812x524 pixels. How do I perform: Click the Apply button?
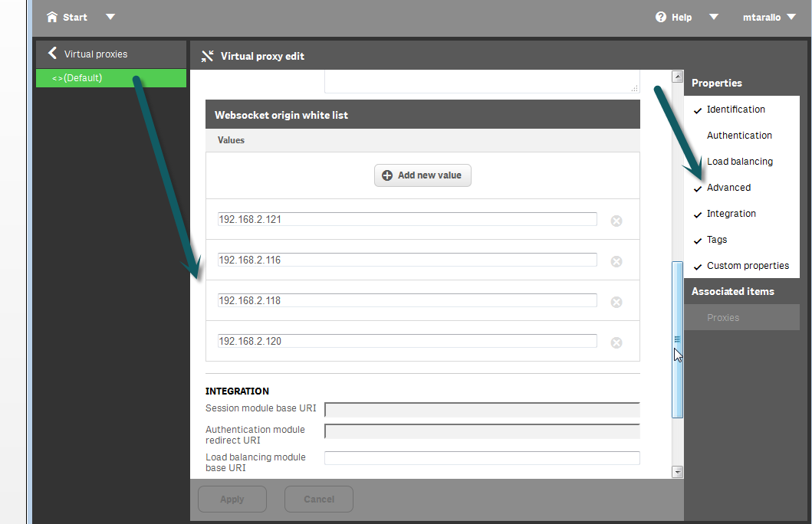click(232, 499)
